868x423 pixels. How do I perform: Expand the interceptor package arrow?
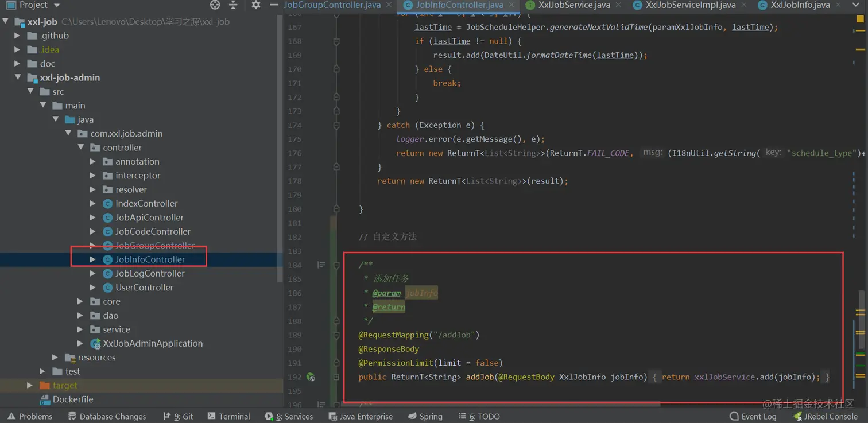(x=93, y=176)
